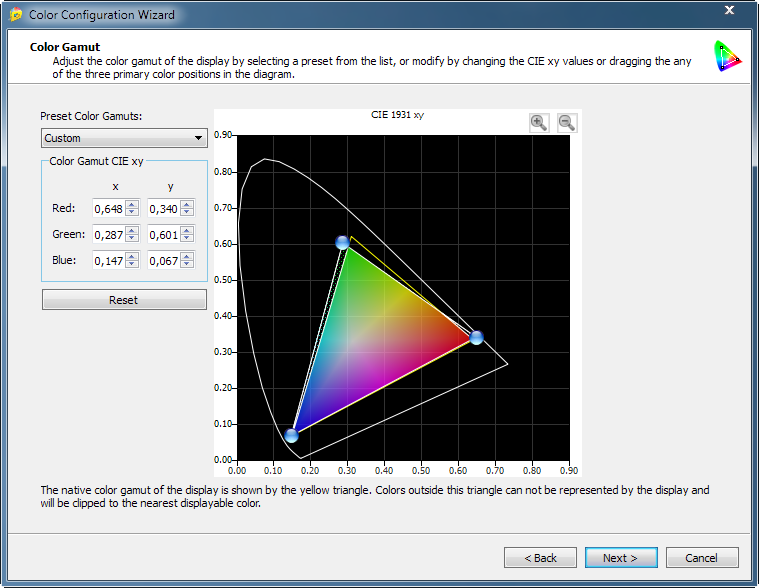Cancel the Color Configuration Wizard
The width and height of the screenshot is (759, 588).
702,558
